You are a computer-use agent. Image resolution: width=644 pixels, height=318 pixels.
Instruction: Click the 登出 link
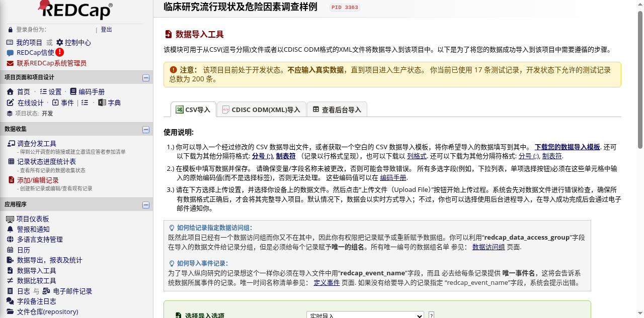(x=106, y=30)
